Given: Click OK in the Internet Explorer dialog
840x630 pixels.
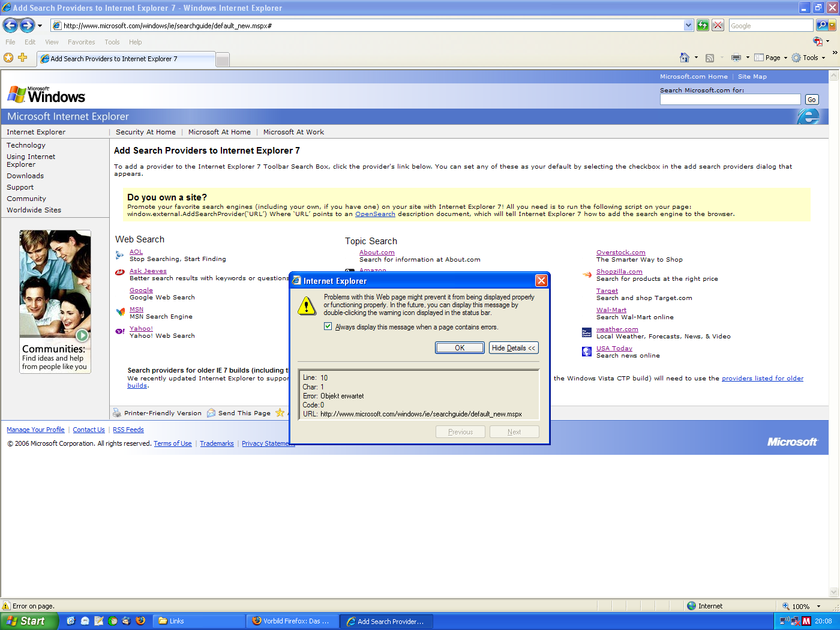Looking at the screenshot, I should point(460,348).
